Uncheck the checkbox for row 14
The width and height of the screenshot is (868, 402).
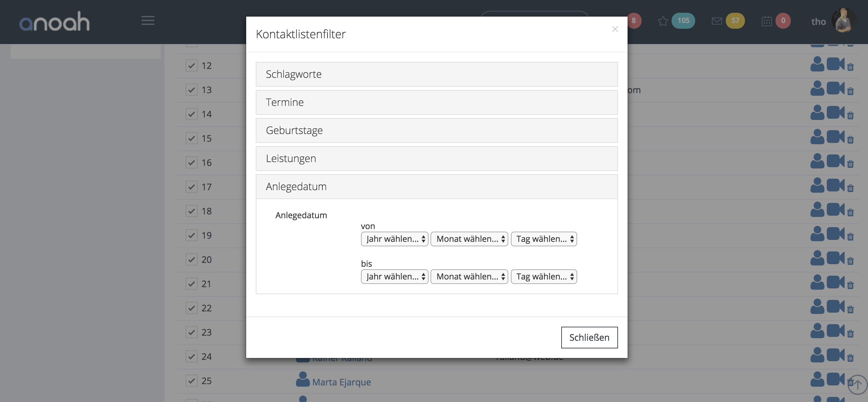[191, 114]
